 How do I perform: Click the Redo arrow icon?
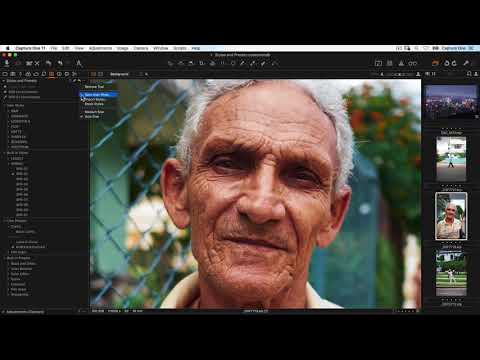coord(60,63)
